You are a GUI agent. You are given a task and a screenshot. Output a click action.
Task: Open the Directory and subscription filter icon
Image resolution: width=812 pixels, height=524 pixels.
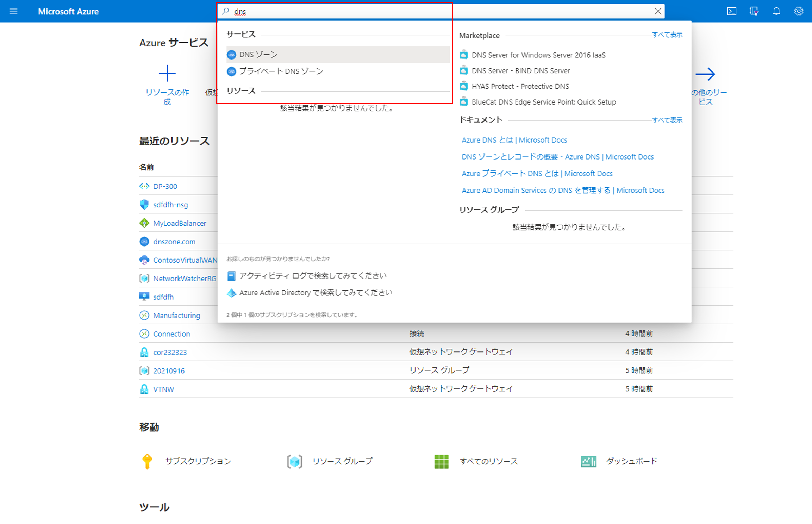[754, 11]
